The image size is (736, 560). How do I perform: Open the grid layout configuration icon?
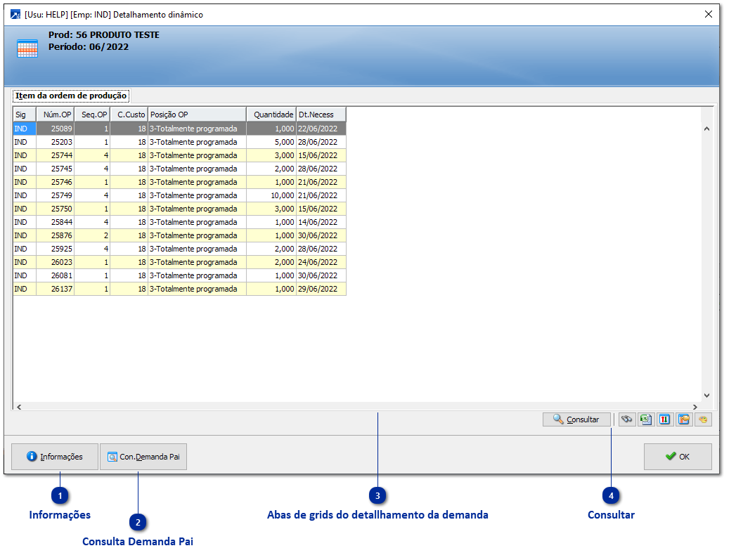pyautogui.click(x=683, y=419)
